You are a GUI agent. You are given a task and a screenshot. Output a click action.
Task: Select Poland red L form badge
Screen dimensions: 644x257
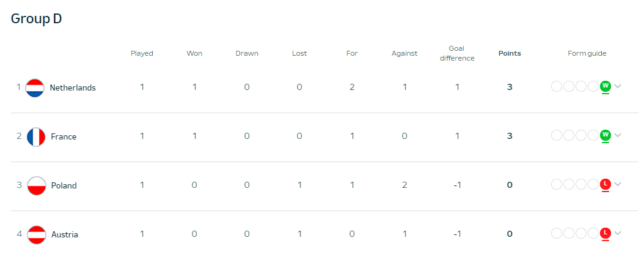click(x=606, y=184)
